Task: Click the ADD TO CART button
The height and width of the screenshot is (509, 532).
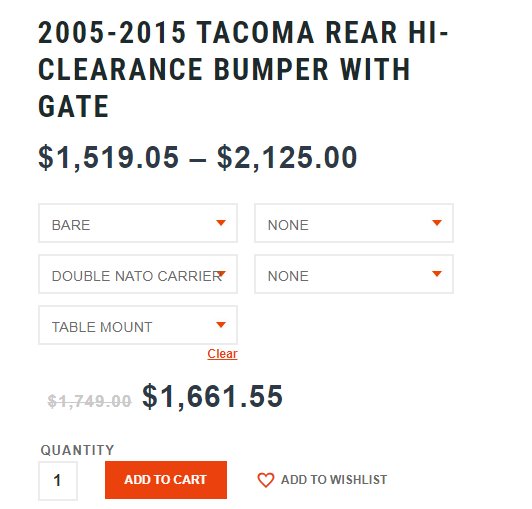Action: point(166,480)
